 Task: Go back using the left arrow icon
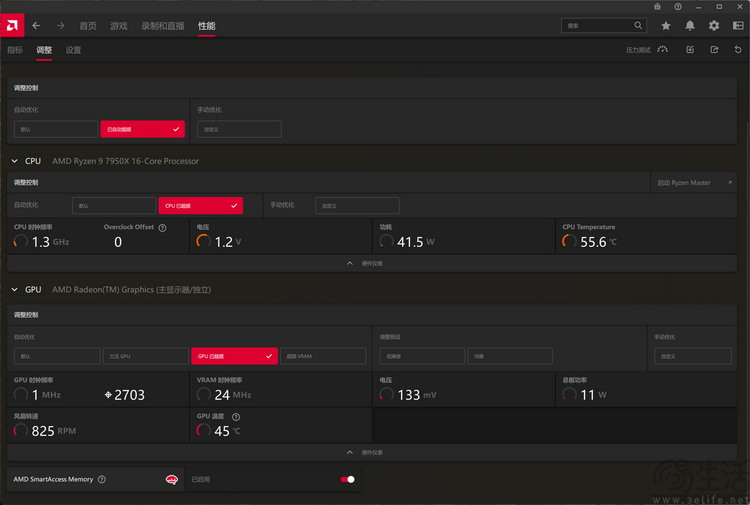(36, 25)
